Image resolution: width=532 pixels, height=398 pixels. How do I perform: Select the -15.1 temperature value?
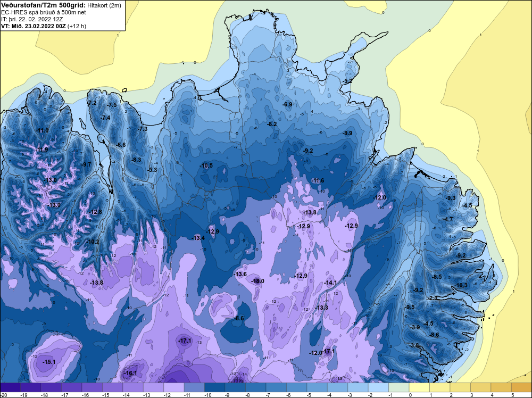point(49,362)
